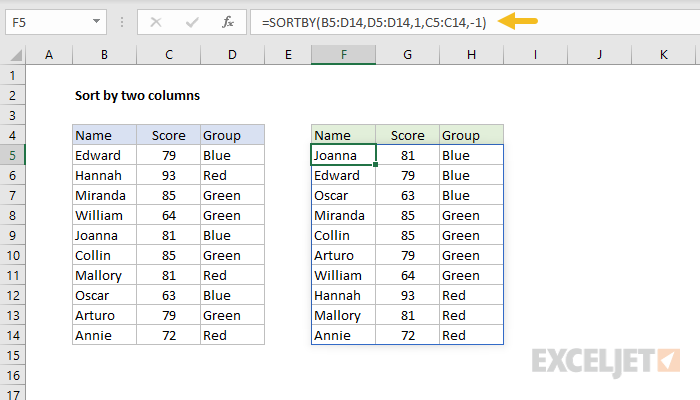
Task: Click the 'Sort by two columns' title cell
Action: coord(138,96)
